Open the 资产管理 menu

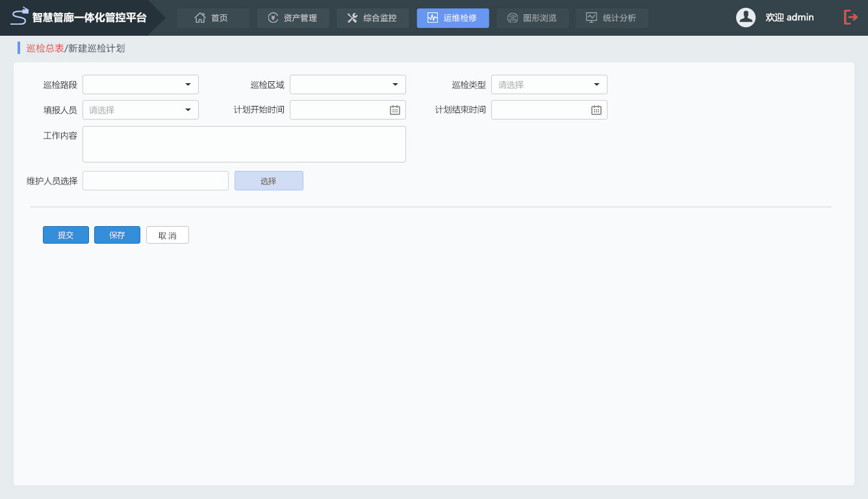click(x=292, y=18)
